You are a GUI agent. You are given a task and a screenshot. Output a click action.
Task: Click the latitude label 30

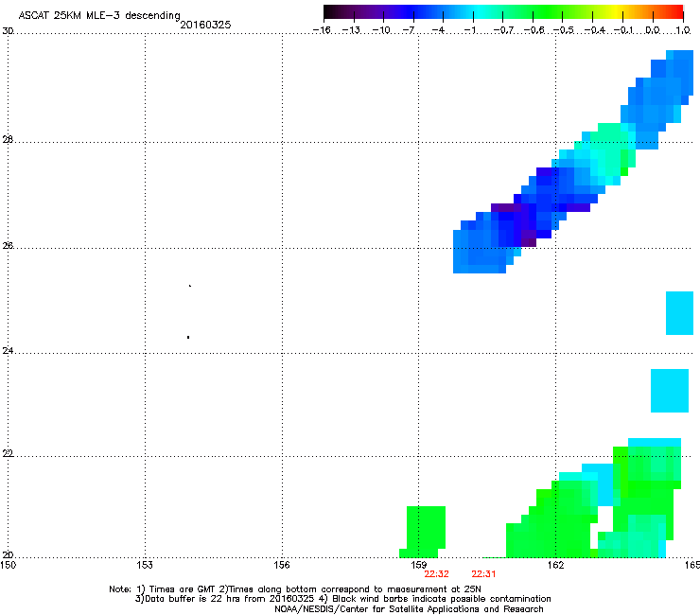coord(8,31)
